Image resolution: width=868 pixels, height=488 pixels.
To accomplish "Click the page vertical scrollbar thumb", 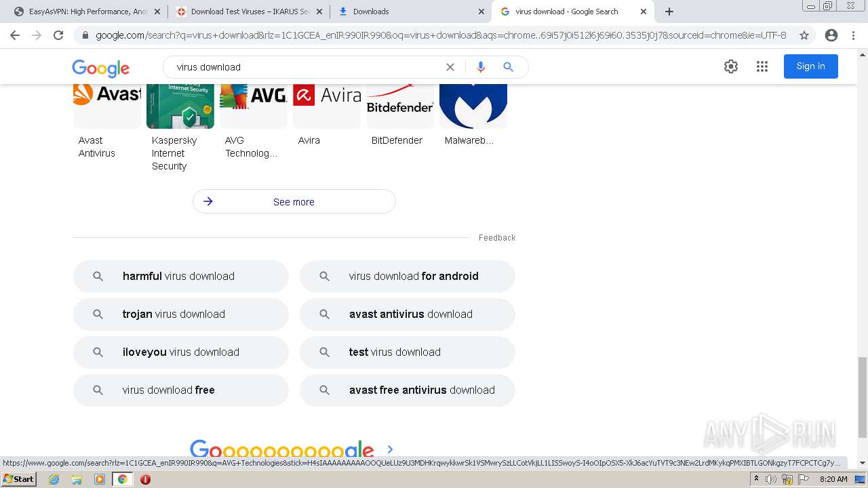I will coord(863,397).
